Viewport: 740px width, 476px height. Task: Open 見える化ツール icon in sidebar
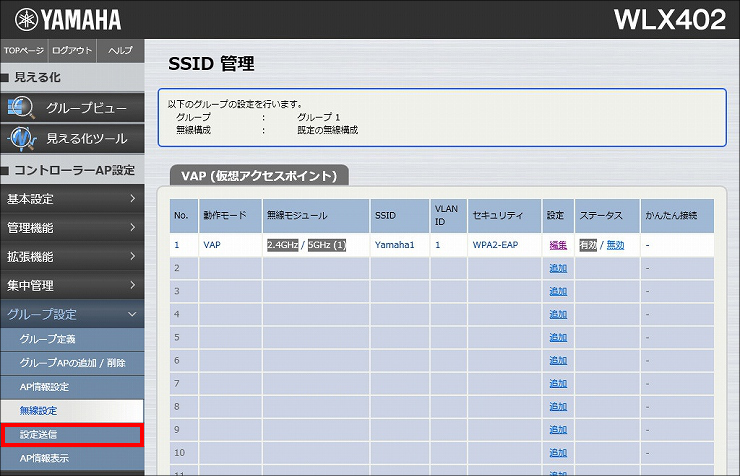21,138
